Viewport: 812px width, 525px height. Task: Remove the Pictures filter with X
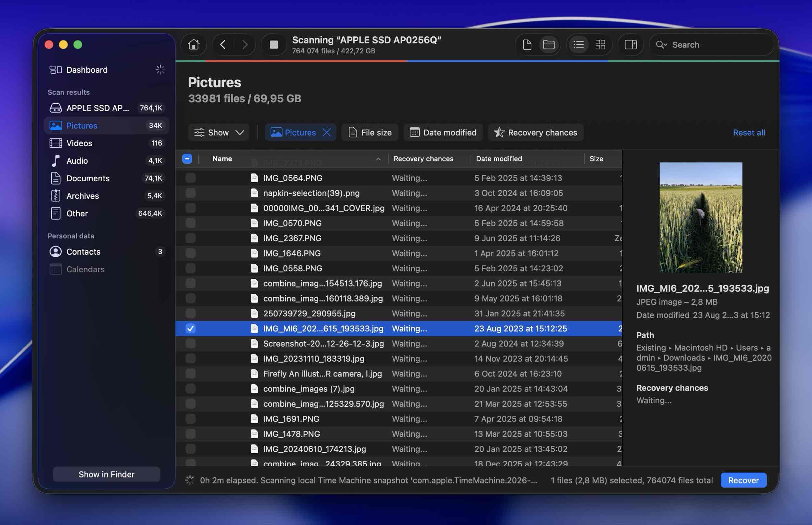[326, 133]
